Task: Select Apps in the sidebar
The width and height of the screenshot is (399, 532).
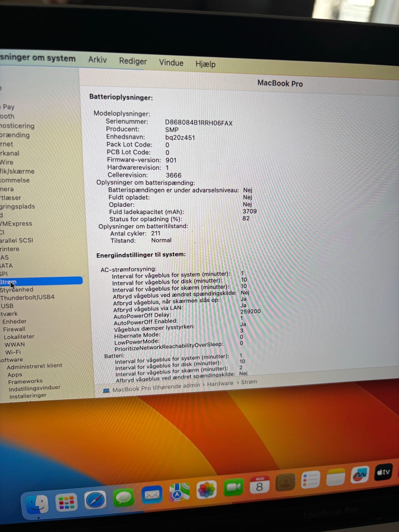Action: click(x=15, y=374)
